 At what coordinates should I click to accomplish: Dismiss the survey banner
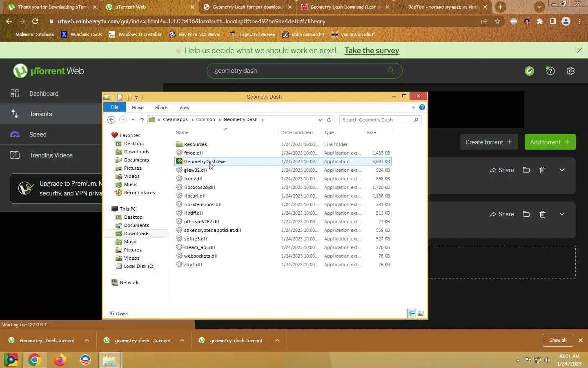(x=580, y=50)
